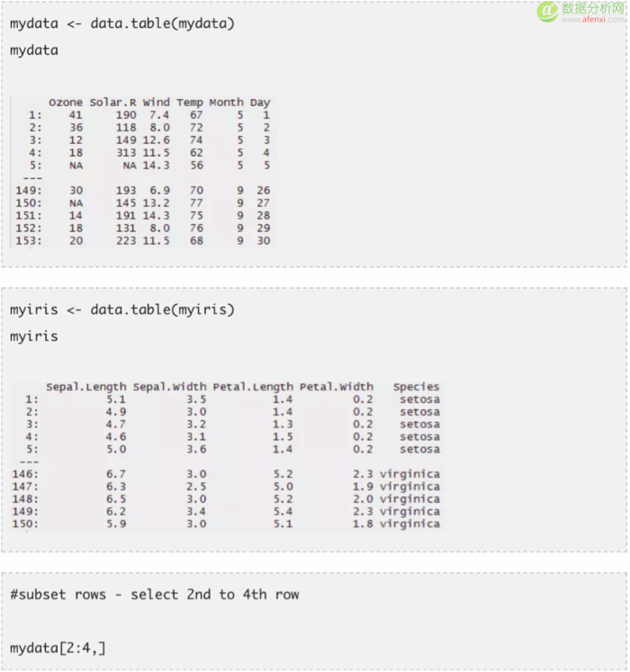The width and height of the screenshot is (630, 672).
Task: Click the mydata[2:4,] code line
Action: [58, 648]
